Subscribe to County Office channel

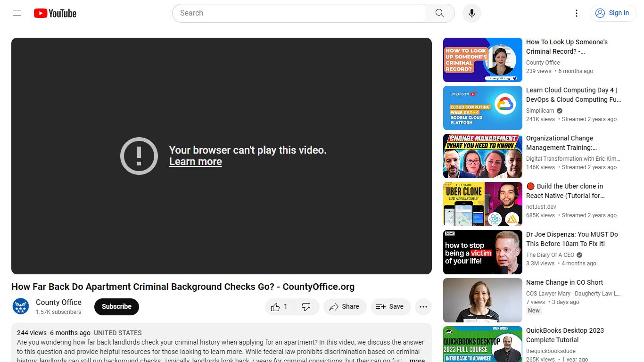[x=116, y=306]
